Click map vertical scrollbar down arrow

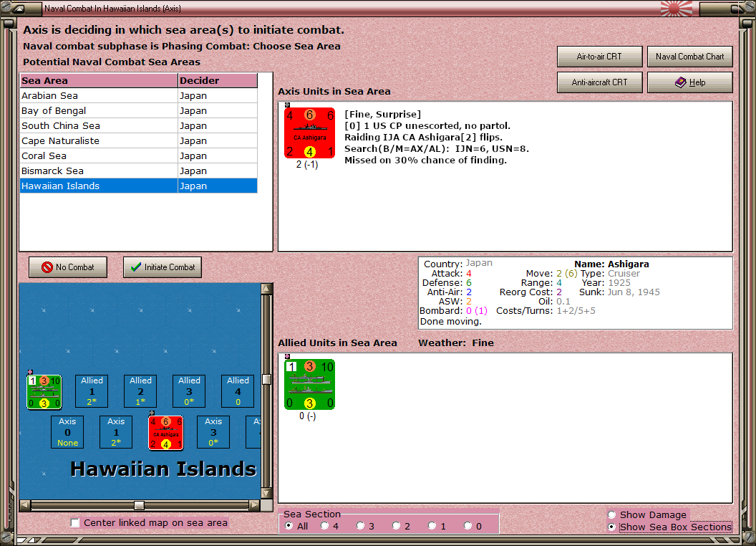point(266,494)
